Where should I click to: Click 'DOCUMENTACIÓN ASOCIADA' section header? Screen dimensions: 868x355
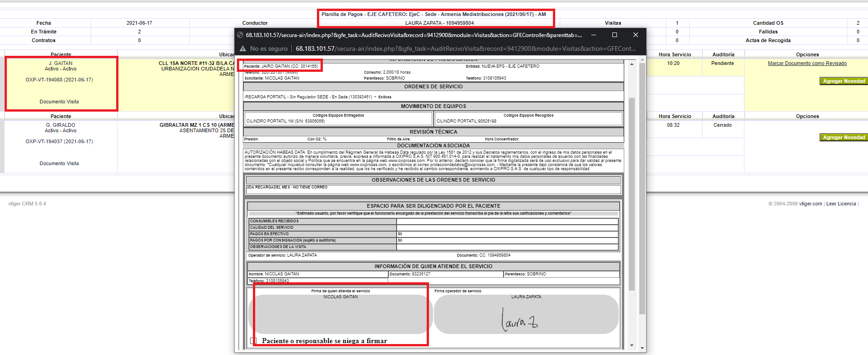434,145
